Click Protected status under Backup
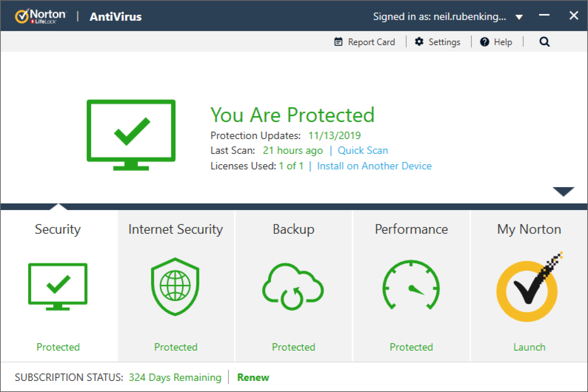588x392 pixels. click(x=293, y=347)
